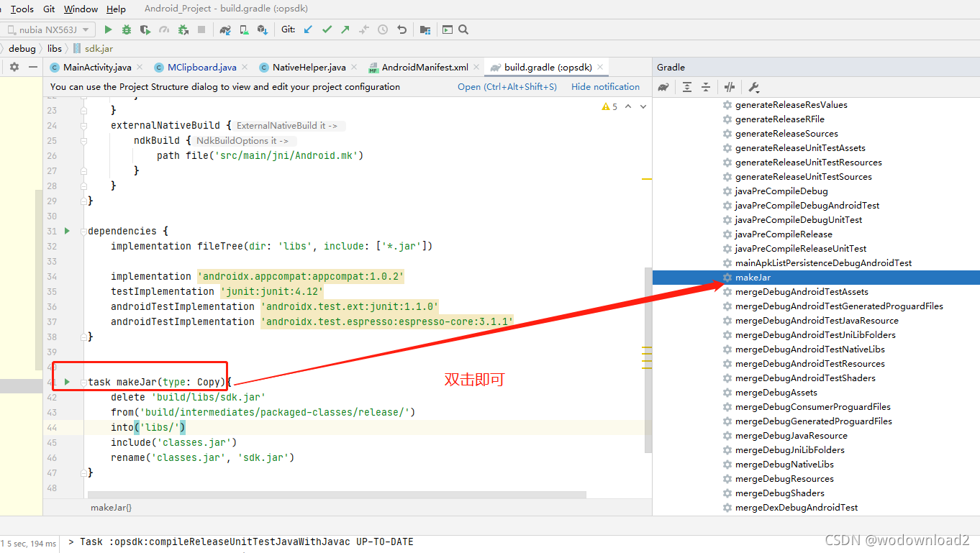Viewport: 980px width, 553px height.
Task: Collapse the externalNativeBuild code block
Action: pyautogui.click(x=84, y=126)
